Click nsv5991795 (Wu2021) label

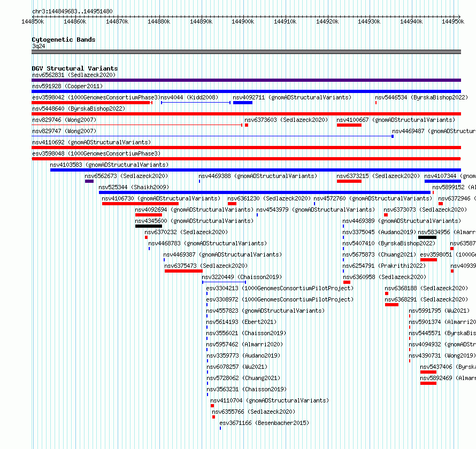click(x=439, y=311)
